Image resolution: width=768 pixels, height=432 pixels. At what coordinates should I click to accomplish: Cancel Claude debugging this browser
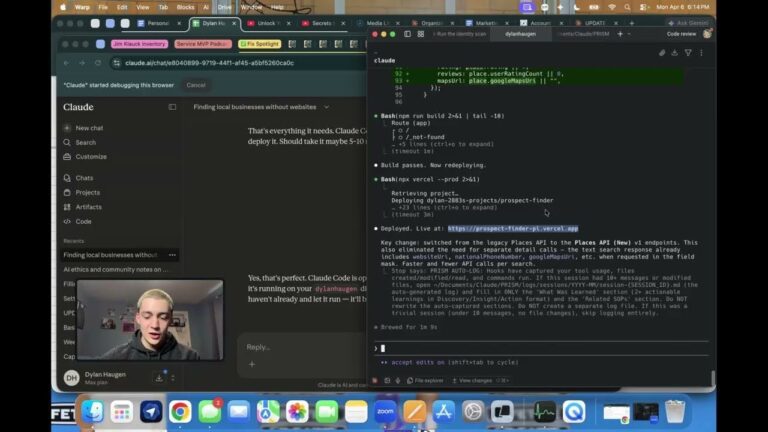(196, 85)
